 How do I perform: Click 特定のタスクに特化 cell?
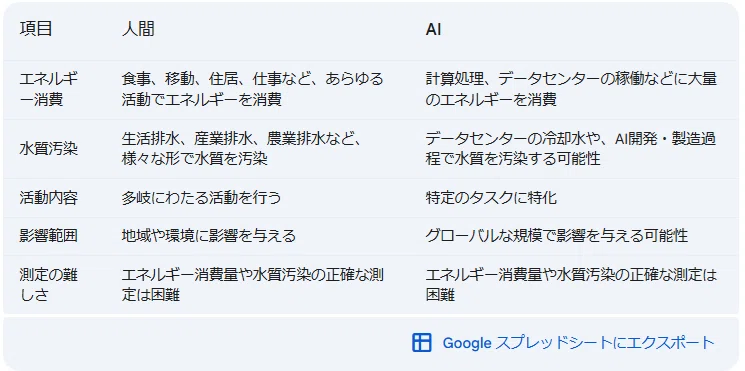click(x=491, y=198)
